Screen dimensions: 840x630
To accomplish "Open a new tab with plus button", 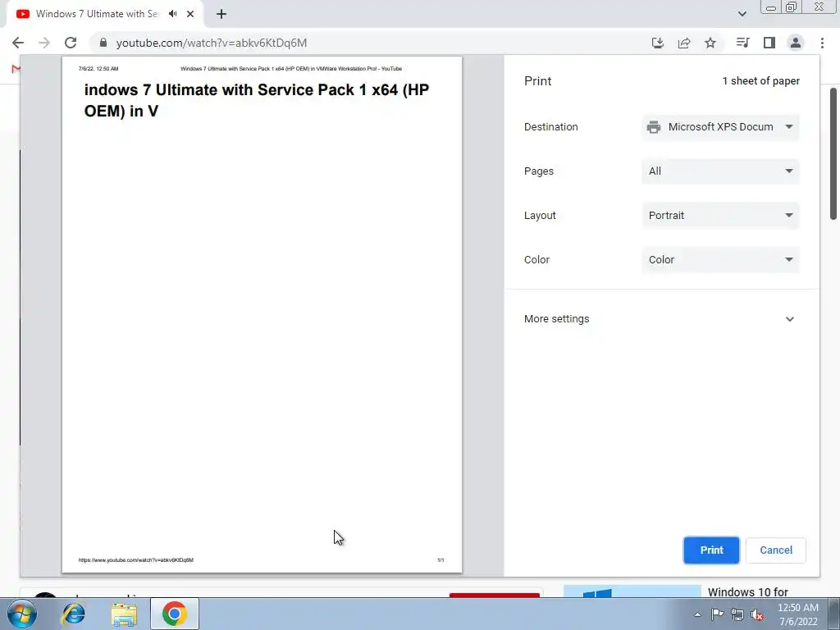I will coord(221,14).
